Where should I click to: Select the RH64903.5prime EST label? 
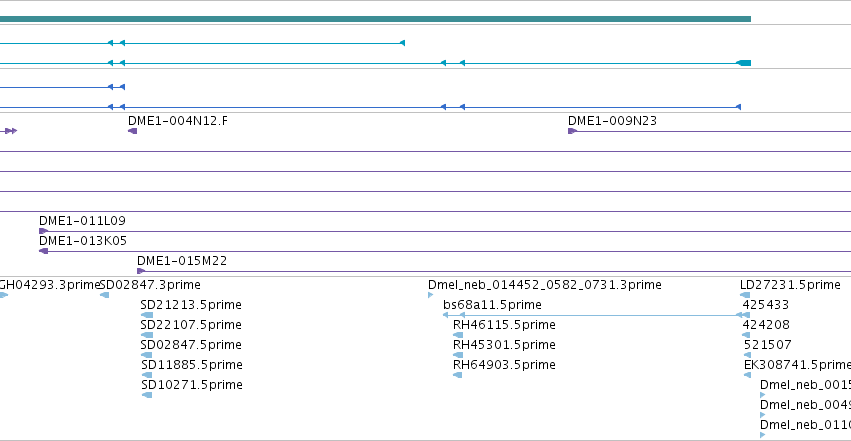click(504, 365)
